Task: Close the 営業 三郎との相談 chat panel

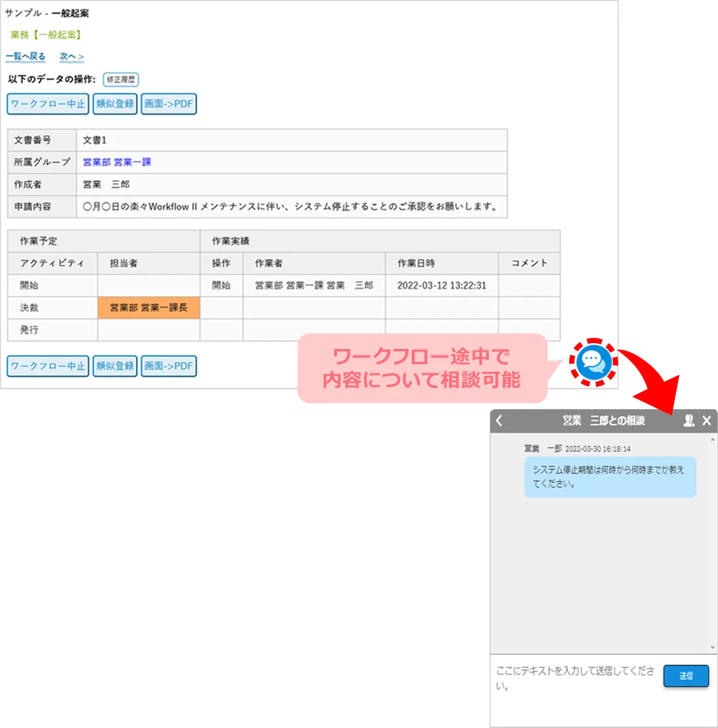Action: [x=707, y=421]
